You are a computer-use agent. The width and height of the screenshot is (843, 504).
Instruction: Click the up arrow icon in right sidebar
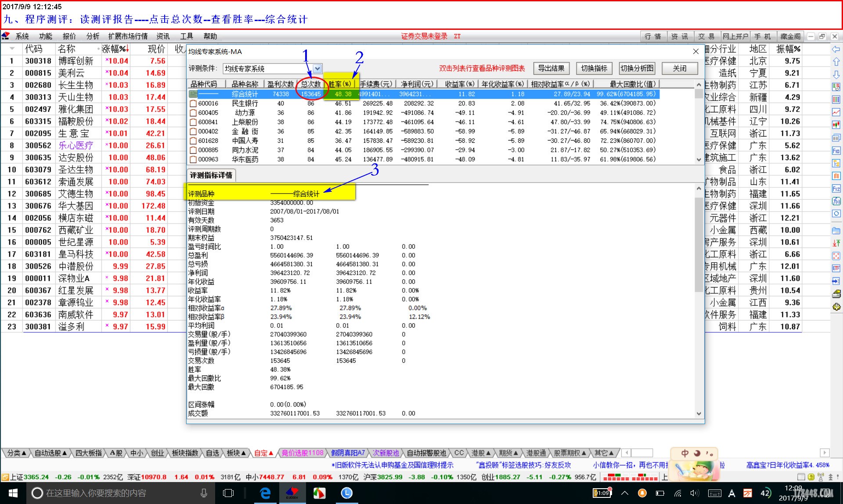point(836,62)
